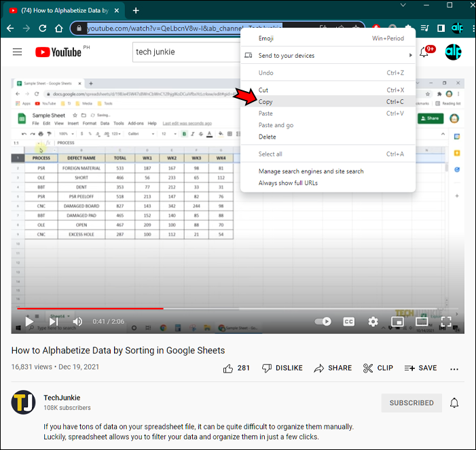Click Chrome profile avatar in toolbar

coord(457,29)
